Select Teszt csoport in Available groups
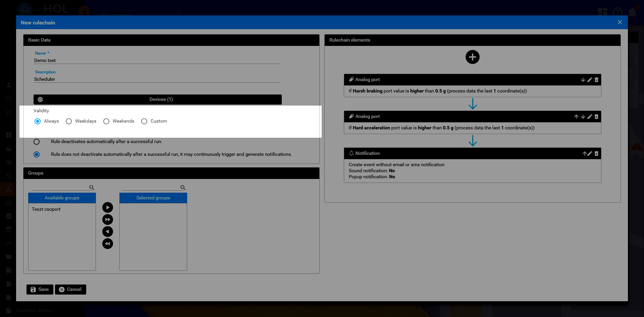The height and width of the screenshot is (317, 644). click(46, 209)
